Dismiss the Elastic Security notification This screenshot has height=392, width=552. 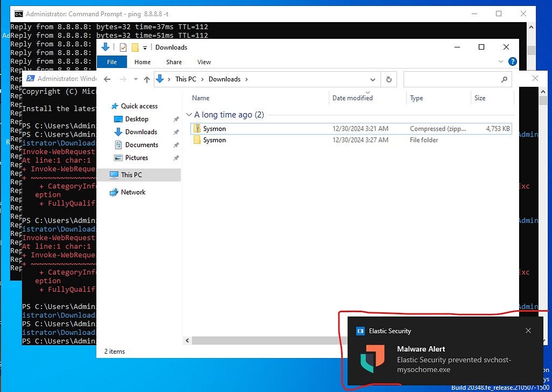[528, 331]
